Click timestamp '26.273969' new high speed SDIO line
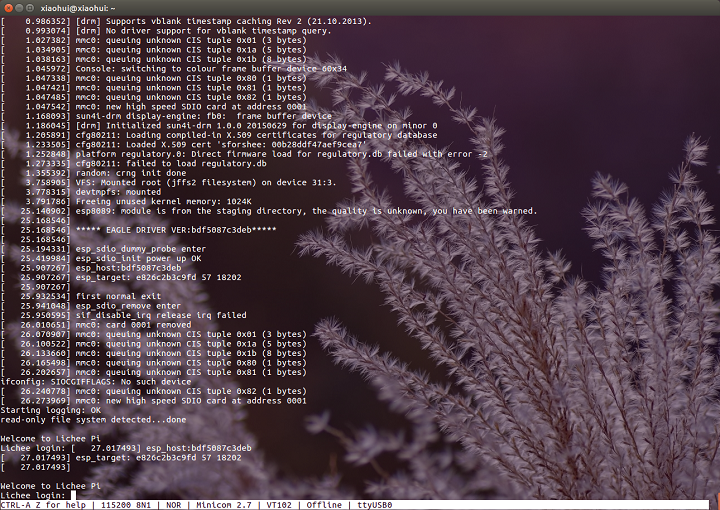The height and width of the screenshot is (510, 720). (x=153, y=401)
